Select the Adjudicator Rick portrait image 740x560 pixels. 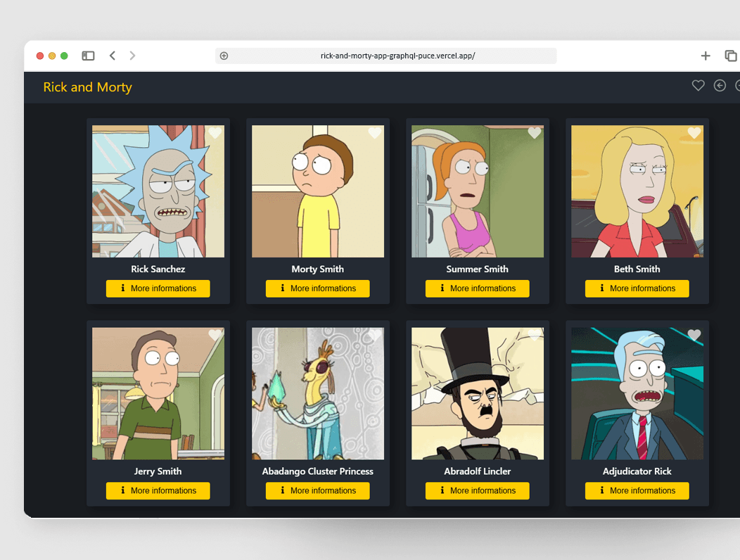pos(637,393)
